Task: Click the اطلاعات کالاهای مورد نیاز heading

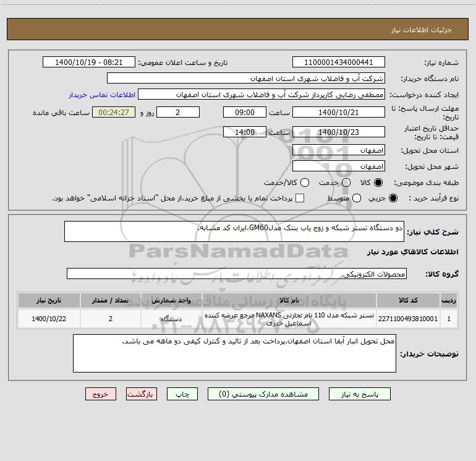Action: tap(412, 252)
